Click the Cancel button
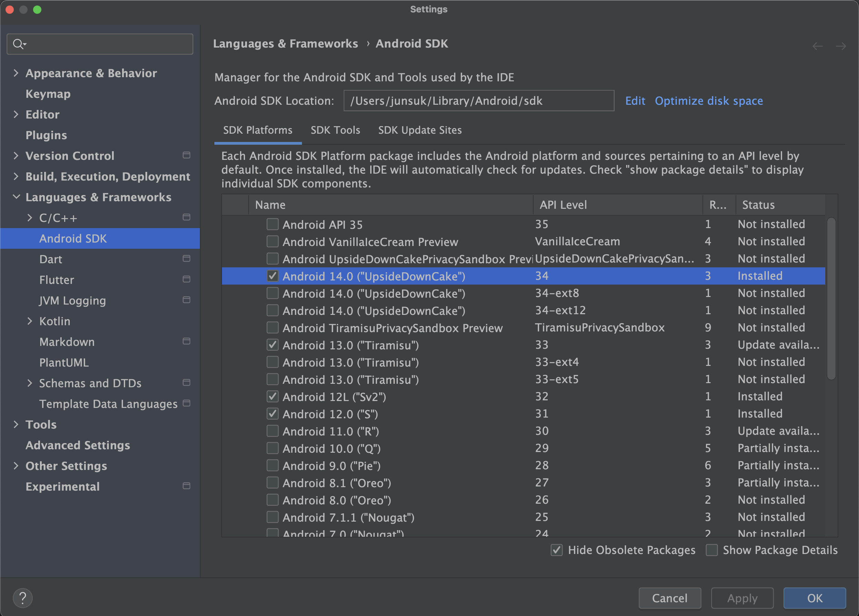This screenshot has width=859, height=616. 670,598
